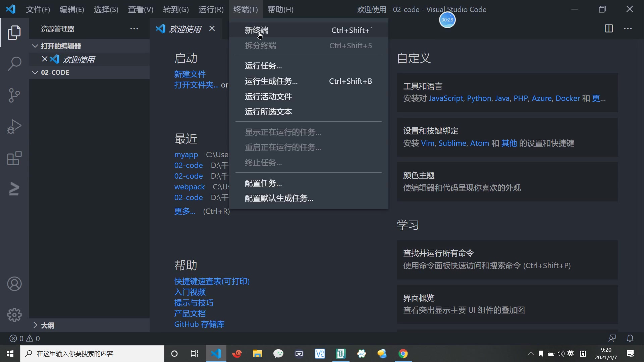Open Windows Start menu

tap(10, 354)
